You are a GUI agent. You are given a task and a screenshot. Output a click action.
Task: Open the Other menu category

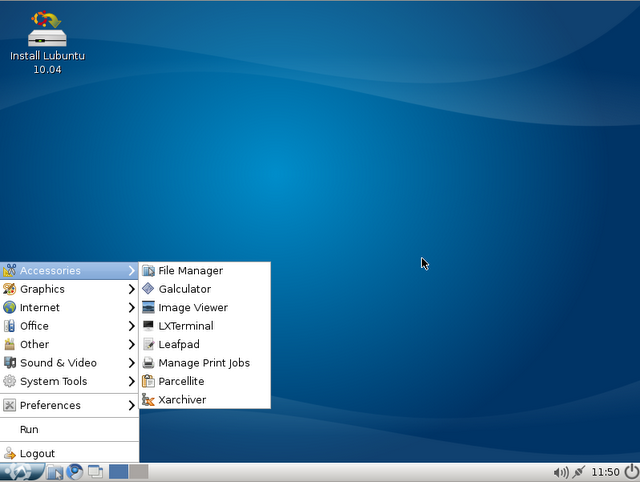[x=69, y=344]
